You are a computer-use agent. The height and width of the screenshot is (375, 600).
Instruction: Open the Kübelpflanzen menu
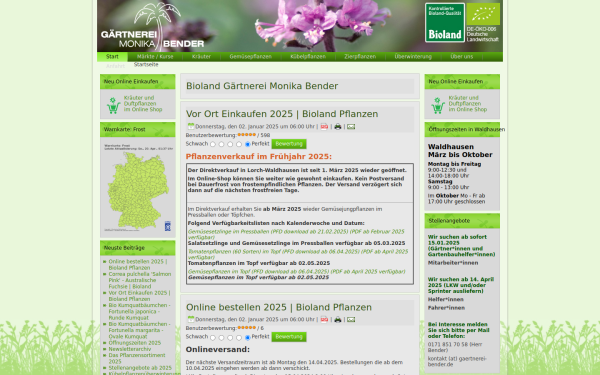click(x=308, y=57)
